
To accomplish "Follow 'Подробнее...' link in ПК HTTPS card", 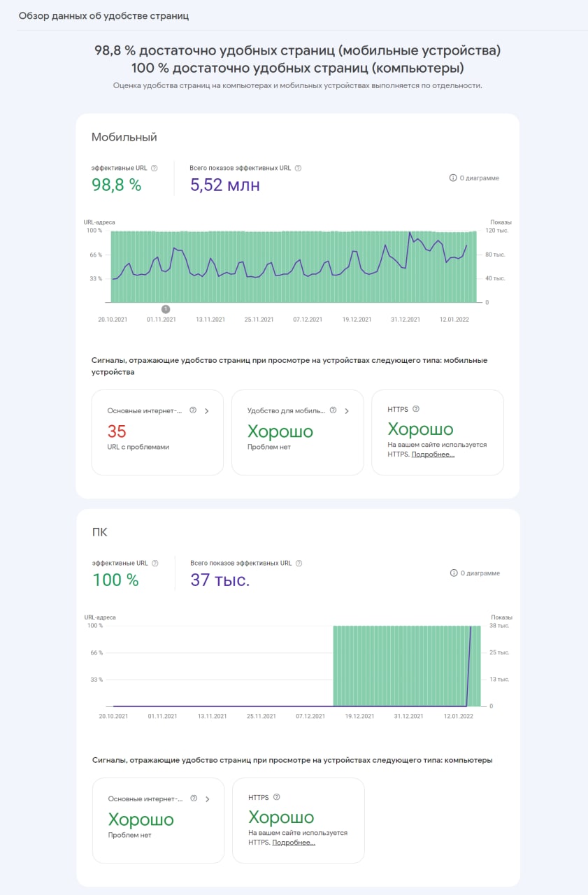I will point(294,843).
